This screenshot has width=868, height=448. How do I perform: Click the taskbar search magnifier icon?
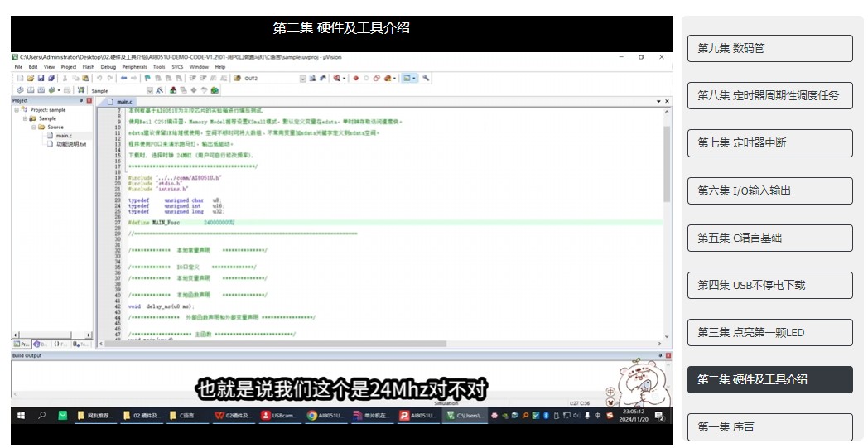tap(41, 416)
